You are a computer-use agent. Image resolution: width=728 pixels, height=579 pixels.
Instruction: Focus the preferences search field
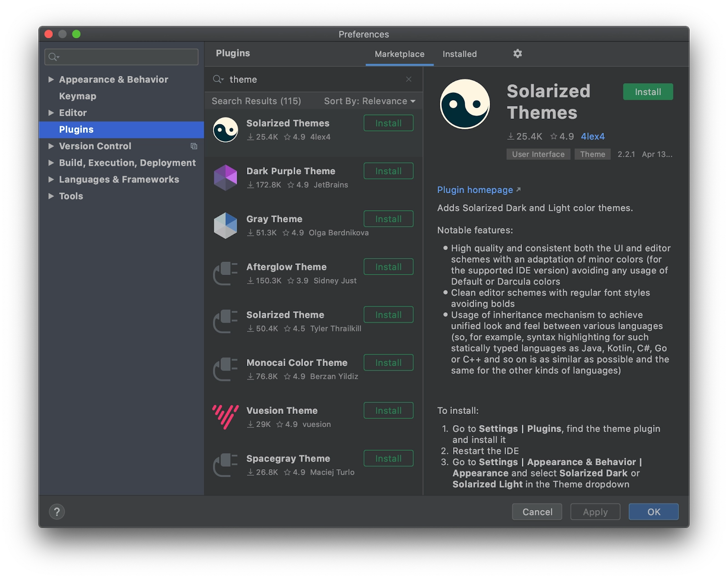121,57
